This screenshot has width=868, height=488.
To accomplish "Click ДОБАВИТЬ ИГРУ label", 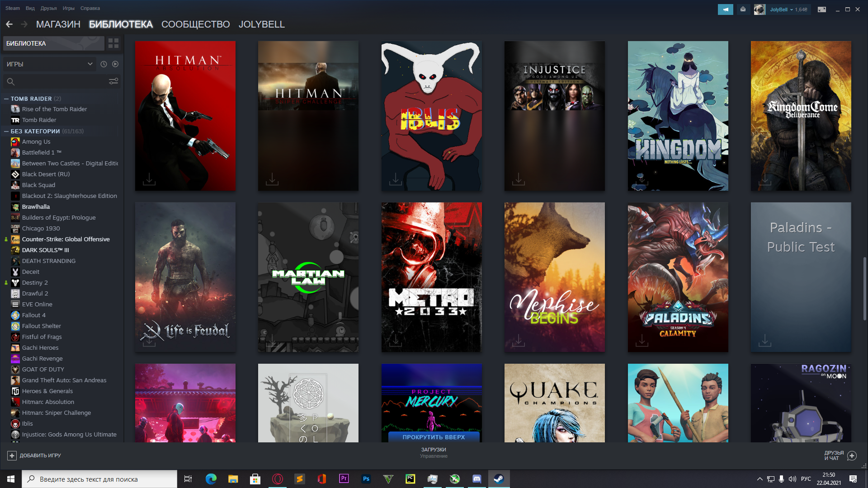I will (x=40, y=455).
